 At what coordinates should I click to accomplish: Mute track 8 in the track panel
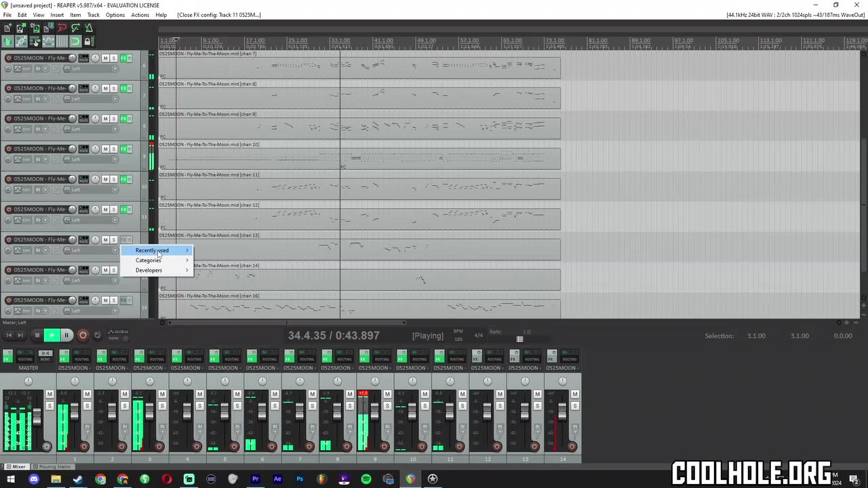(106, 119)
